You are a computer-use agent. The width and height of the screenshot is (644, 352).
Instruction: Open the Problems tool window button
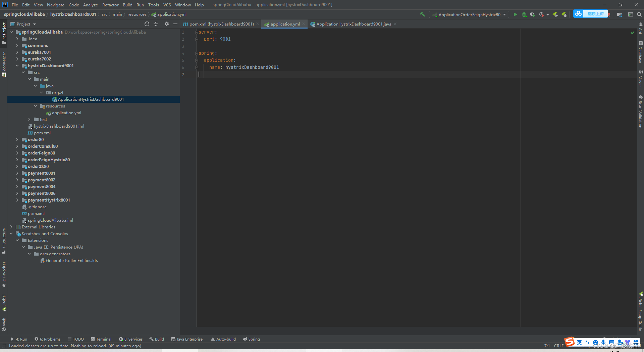tap(48, 339)
